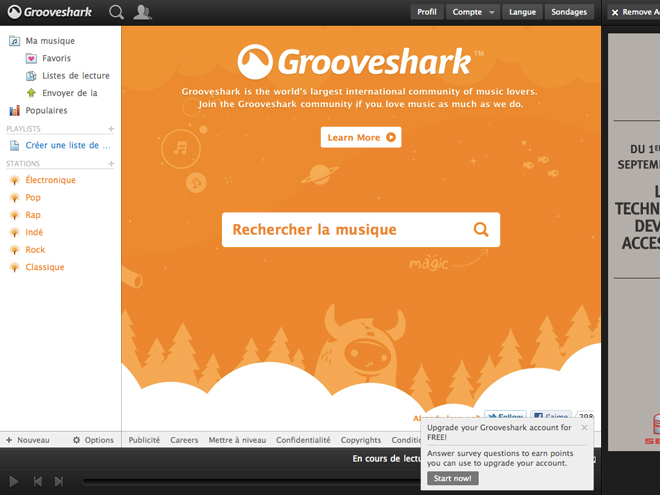Start playback with the play button
Viewport: 660px width, 495px height.
pyautogui.click(x=13, y=482)
